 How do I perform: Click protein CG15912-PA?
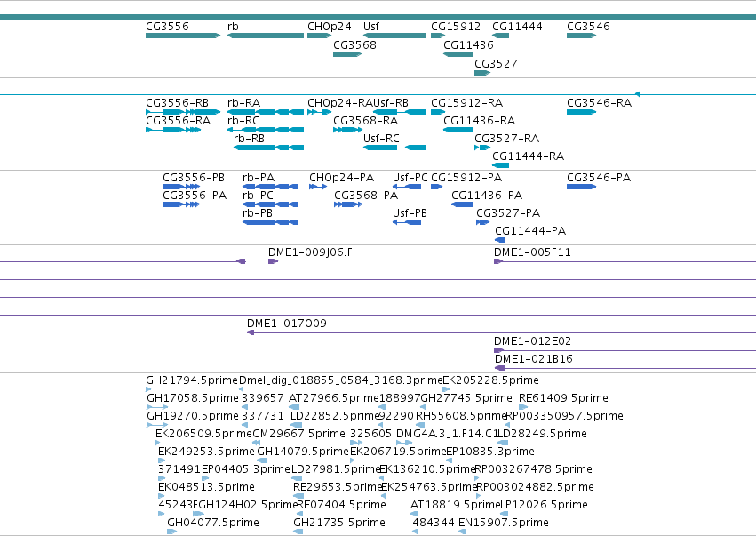click(x=437, y=188)
